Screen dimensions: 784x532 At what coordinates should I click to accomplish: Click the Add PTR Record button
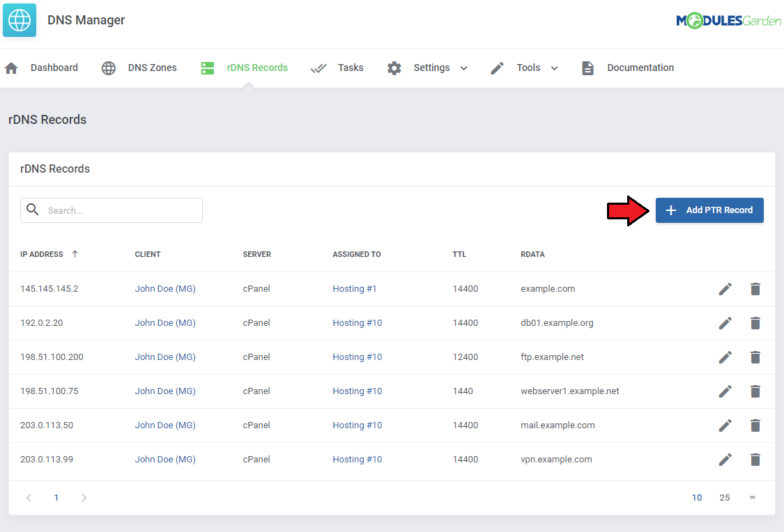click(x=709, y=210)
